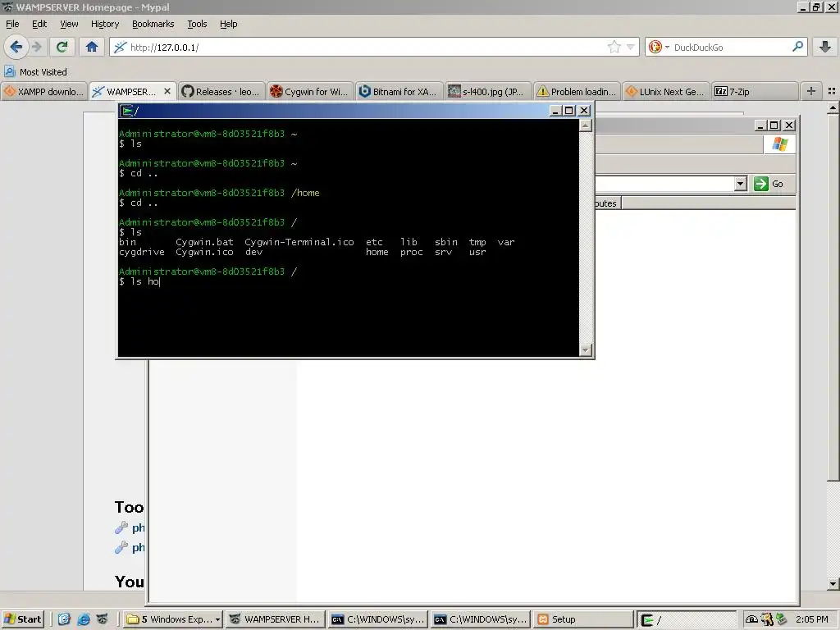Open the Help menu
Screen dimensions: 840x630
click(228, 24)
